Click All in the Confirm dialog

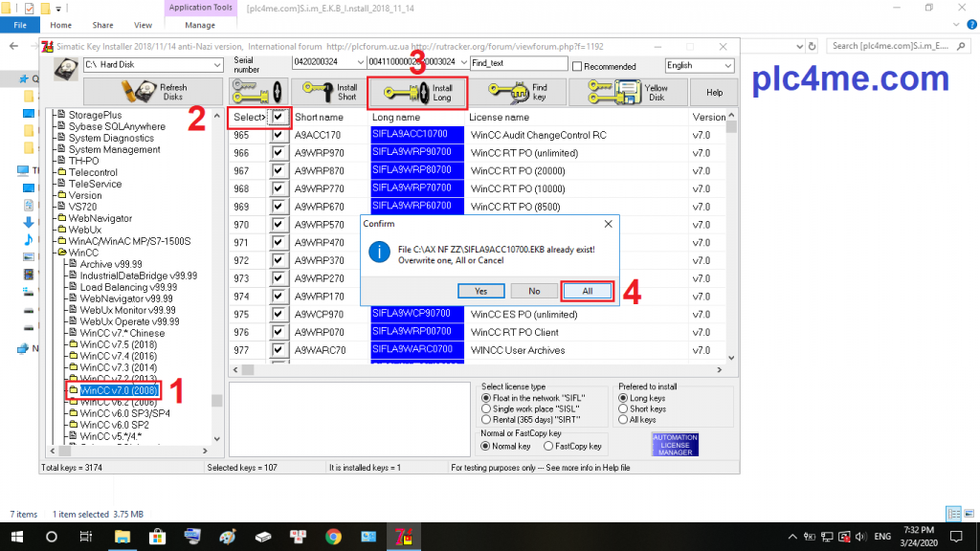(x=586, y=291)
